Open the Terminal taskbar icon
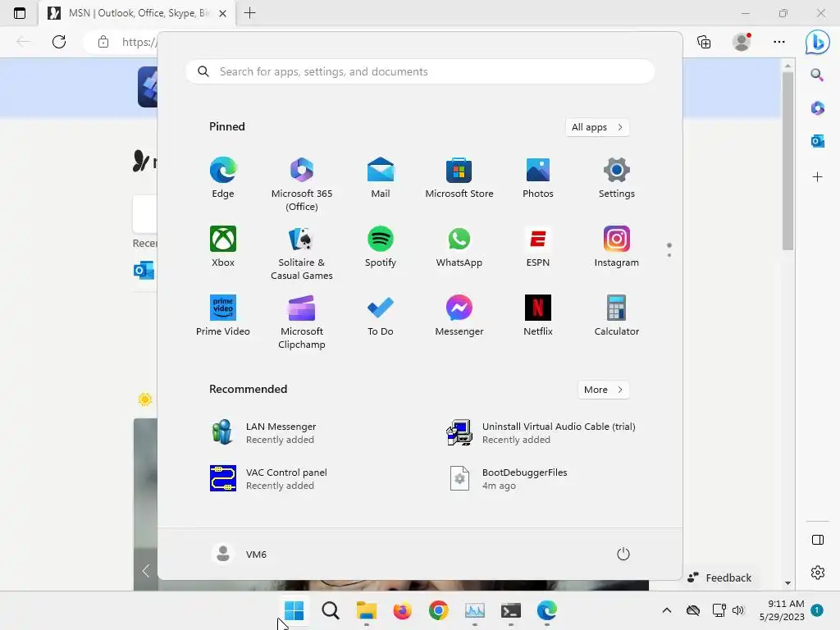 pos(511,610)
